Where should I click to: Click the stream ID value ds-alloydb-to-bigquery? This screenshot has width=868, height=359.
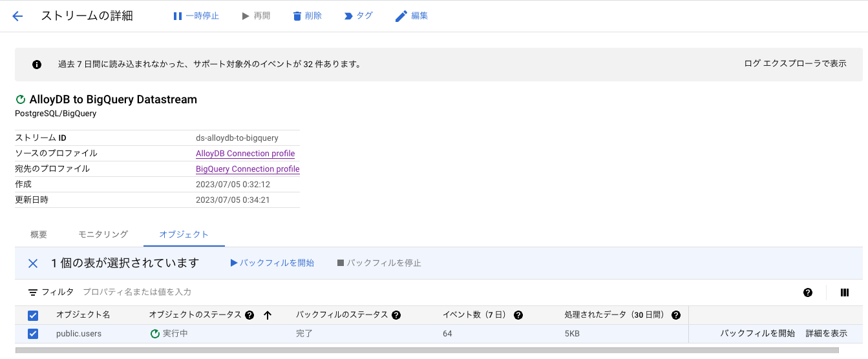[x=237, y=138]
